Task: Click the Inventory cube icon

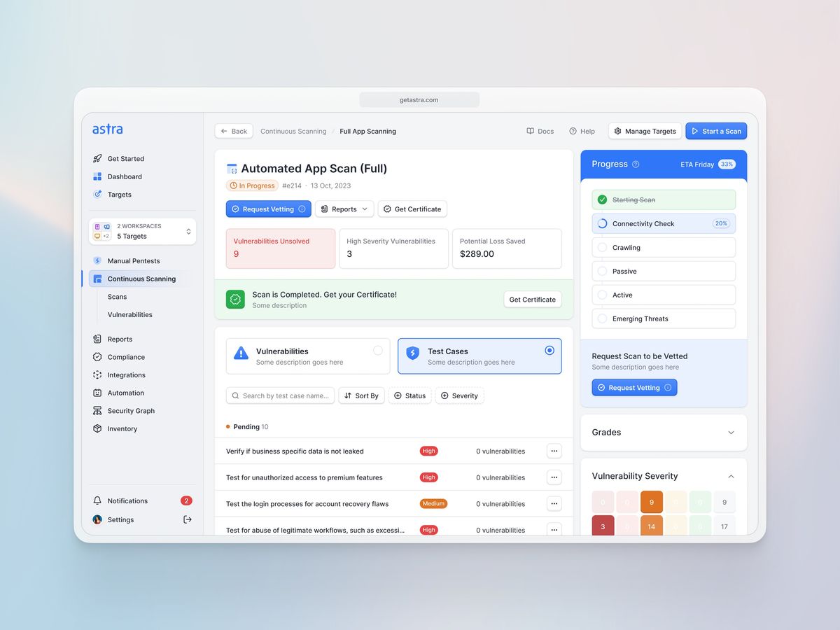Action: click(97, 428)
